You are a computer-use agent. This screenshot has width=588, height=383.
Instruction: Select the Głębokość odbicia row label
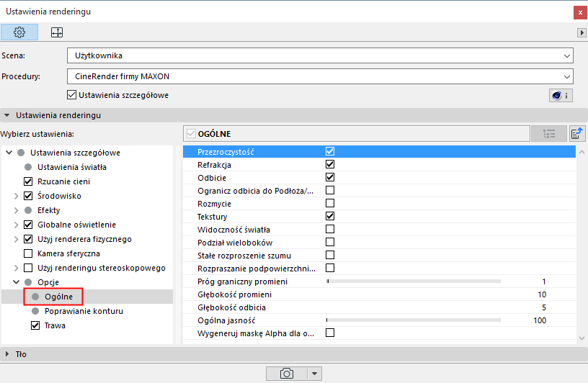(x=231, y=307)
